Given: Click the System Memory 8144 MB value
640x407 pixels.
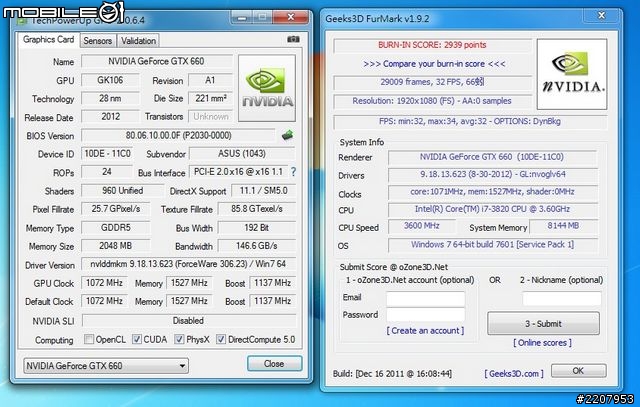Looking at the screenshot, I should click(x=563, y=226).
